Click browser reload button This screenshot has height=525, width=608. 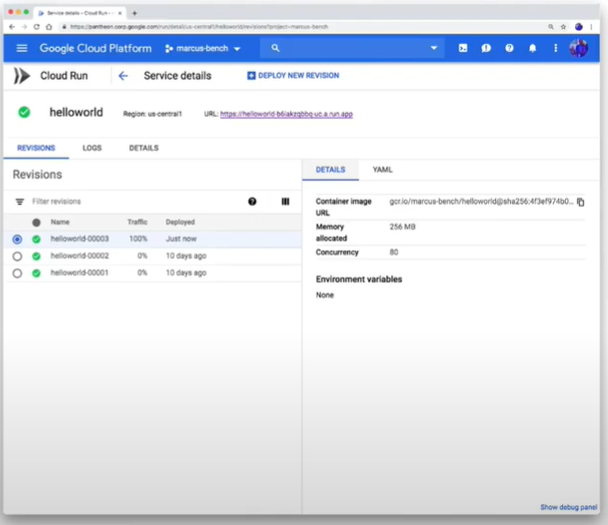(x=36, y=27)
